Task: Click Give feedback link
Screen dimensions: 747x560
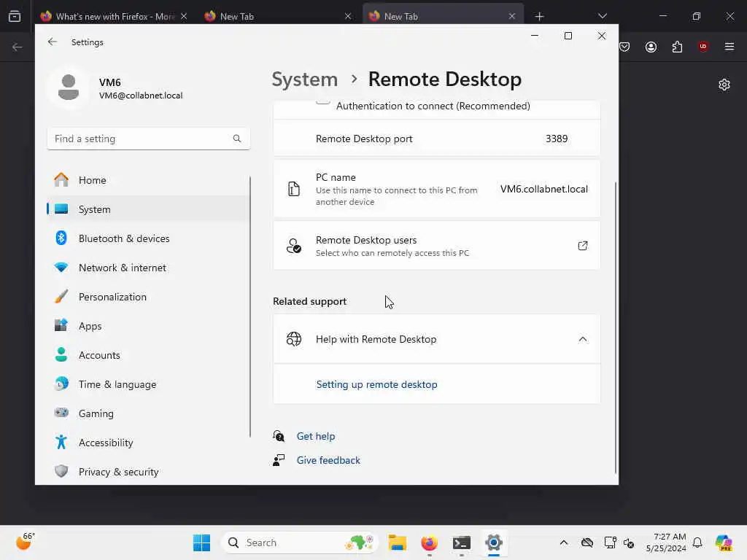Action: click(x=328, y=460)
